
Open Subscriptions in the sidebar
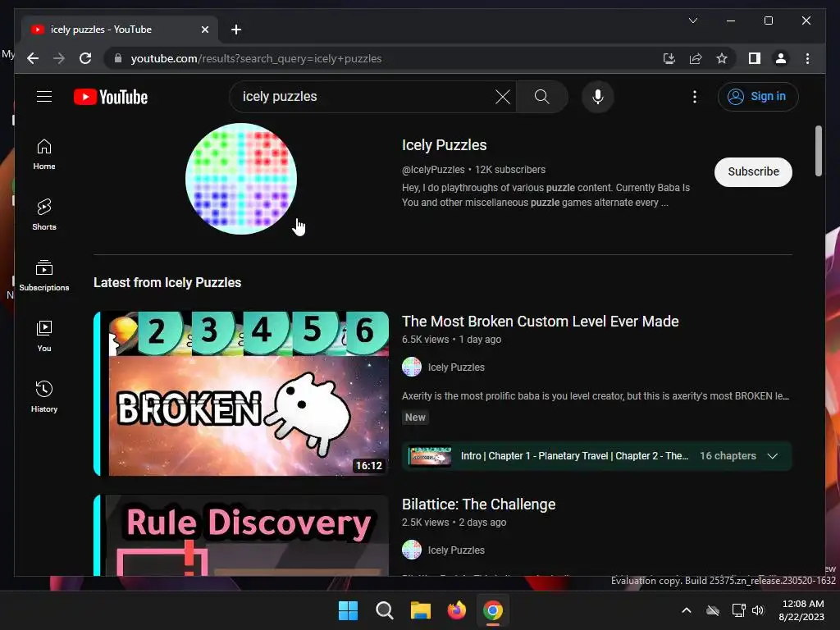(x=44, y=276)
